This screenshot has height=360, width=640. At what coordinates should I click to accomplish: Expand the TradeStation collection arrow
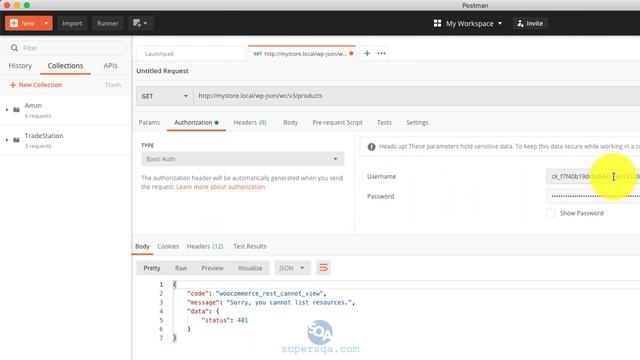coord(7,140)
